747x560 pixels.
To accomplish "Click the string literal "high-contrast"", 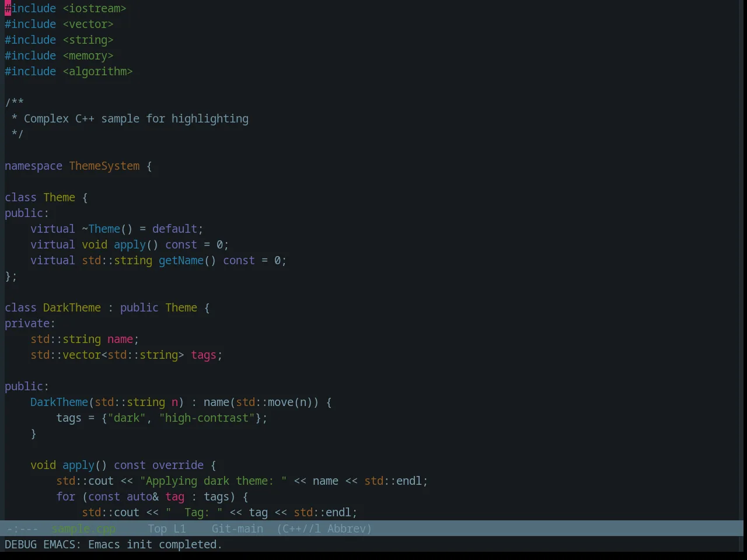I will tap(207, 418).
